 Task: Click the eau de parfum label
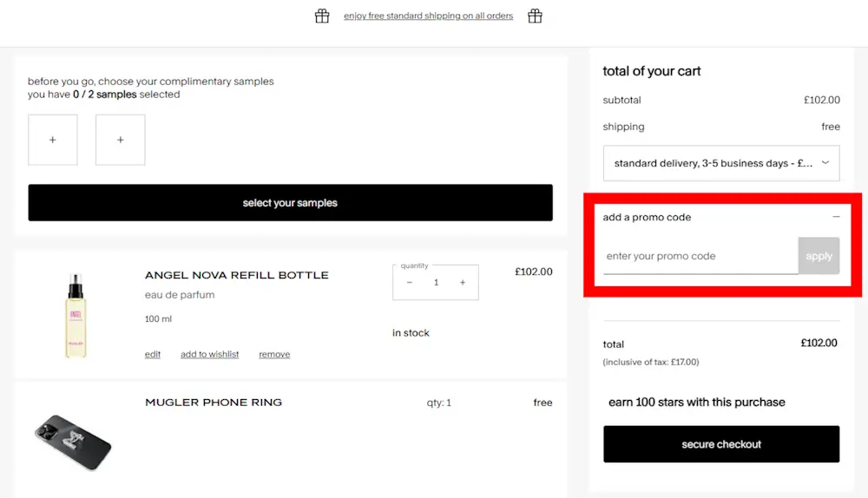coord(180,295)
